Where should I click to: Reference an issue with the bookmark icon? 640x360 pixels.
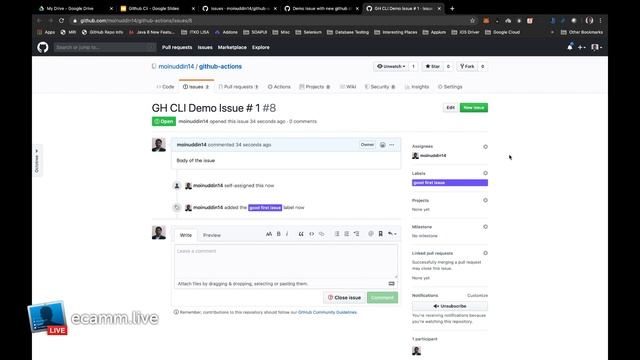380,234
